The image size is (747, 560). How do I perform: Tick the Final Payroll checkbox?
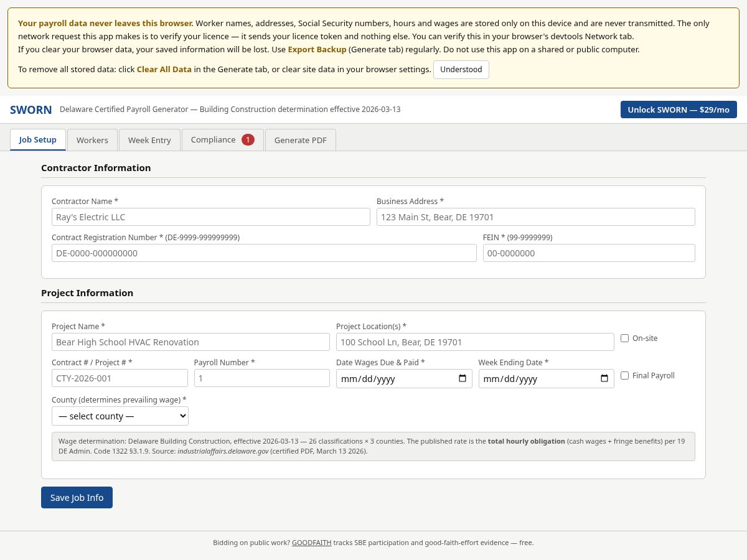[x=624, y=375]
